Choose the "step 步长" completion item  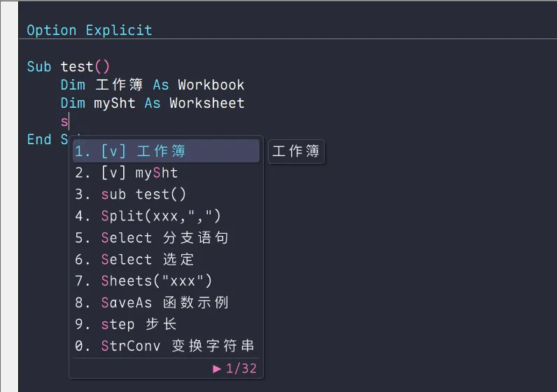coord(166,325)
